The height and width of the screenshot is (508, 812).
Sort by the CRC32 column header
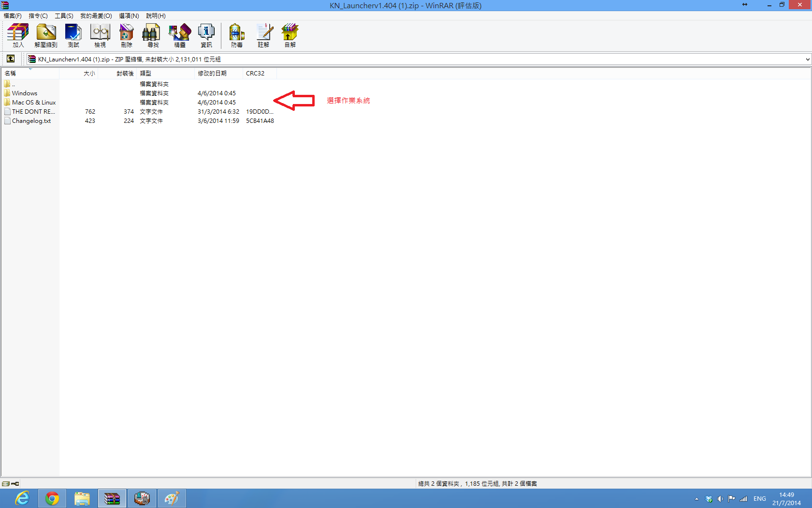[x=260, y=74]
